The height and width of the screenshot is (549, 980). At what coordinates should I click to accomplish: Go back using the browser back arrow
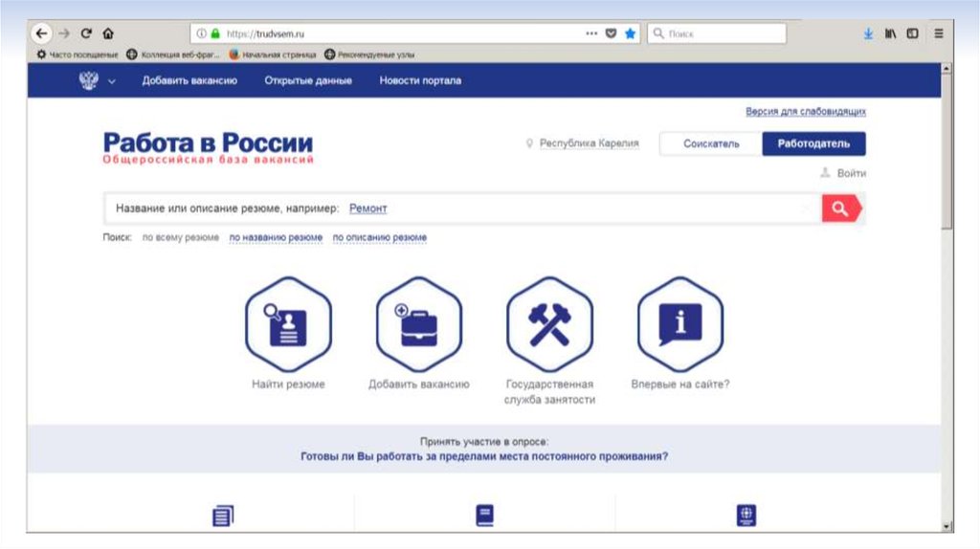point(41,33)
